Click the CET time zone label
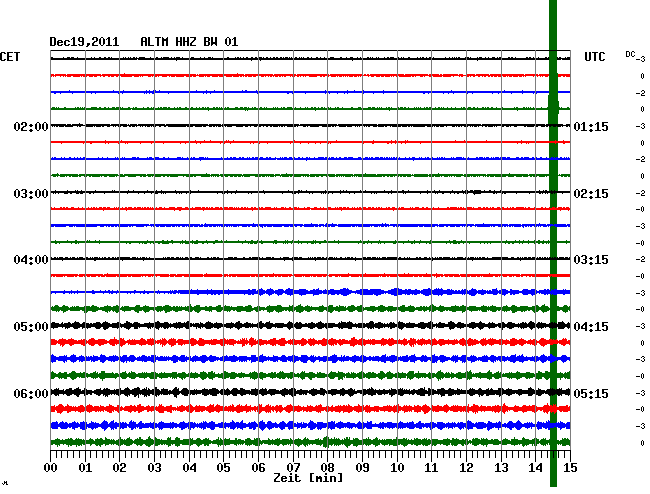The height and width of the screenshot is (494, 650). coord(10,57)
